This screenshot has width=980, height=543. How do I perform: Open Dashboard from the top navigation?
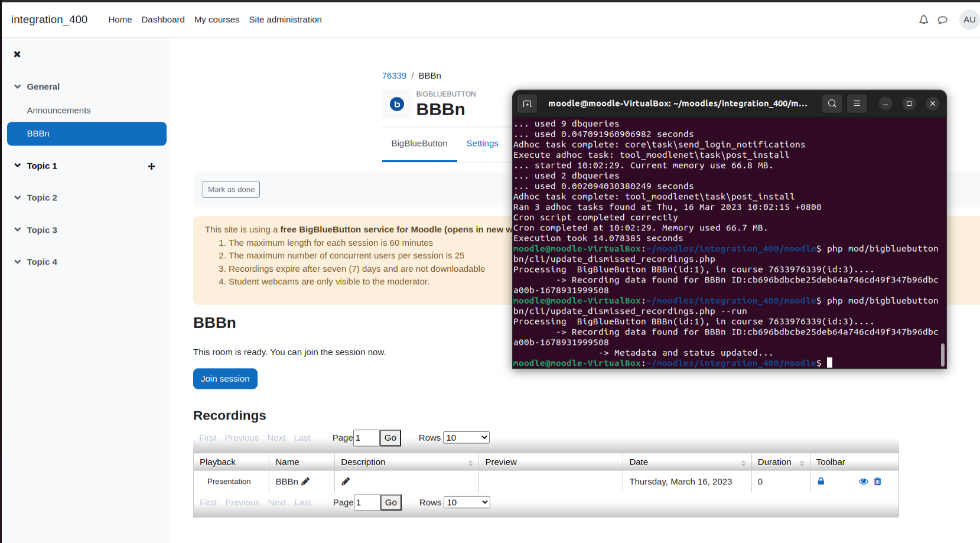pos(163,19)
